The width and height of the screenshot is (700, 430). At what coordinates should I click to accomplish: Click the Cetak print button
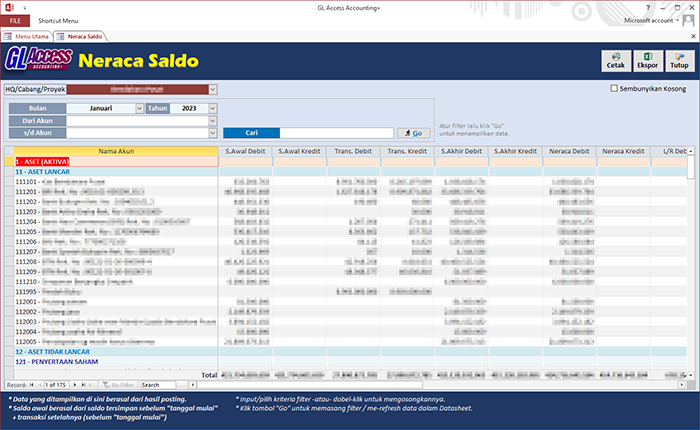click(616, 60)
